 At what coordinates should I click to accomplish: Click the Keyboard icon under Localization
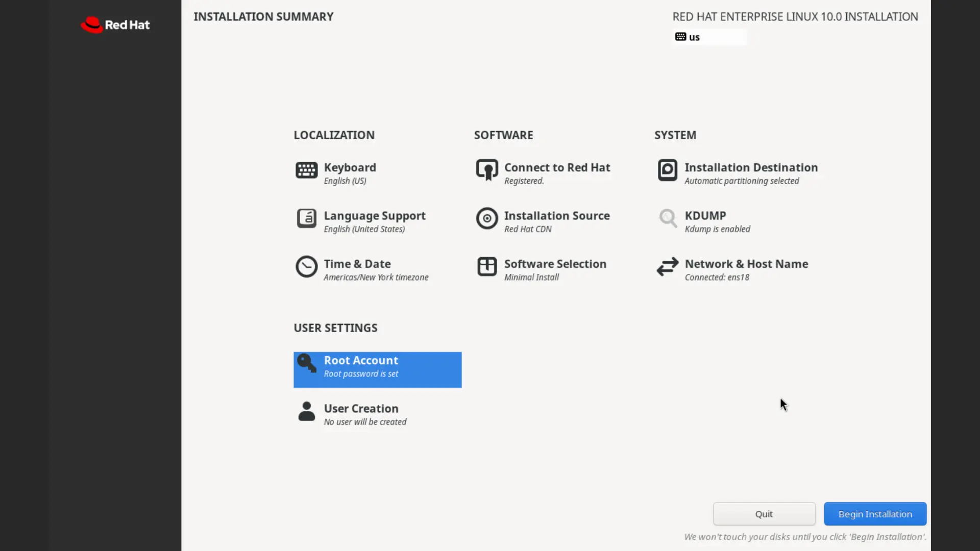[306, 170]
